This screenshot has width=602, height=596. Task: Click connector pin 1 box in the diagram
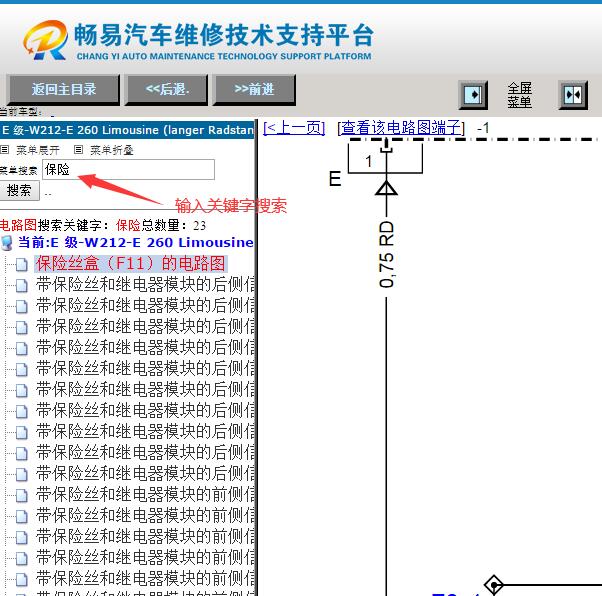click(385, 159)
